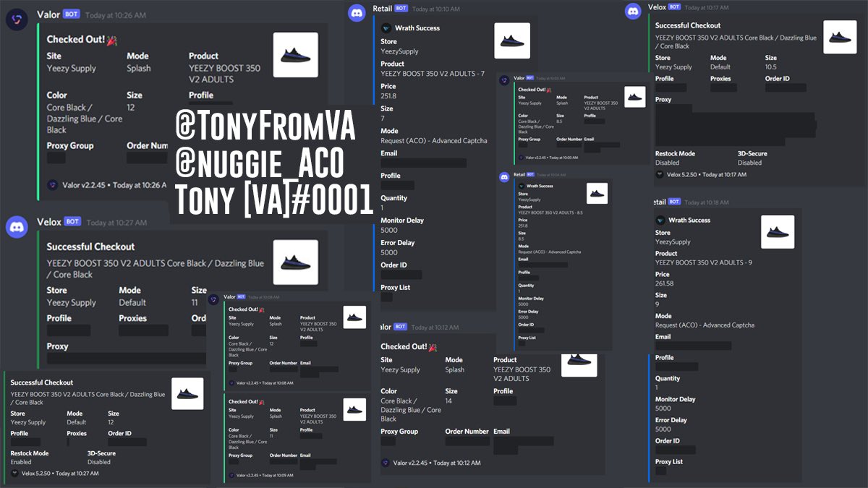Open the shoe thumbnail in the Valor size 14 embed
This screenshot has height=488, width=868.
(579, 364)
